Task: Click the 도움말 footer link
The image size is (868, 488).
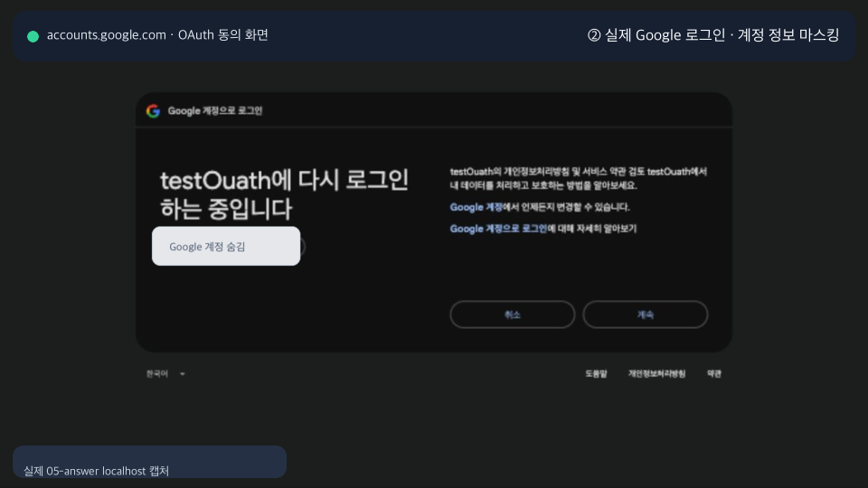Action: pyautogui.click(x=596, y=374)
